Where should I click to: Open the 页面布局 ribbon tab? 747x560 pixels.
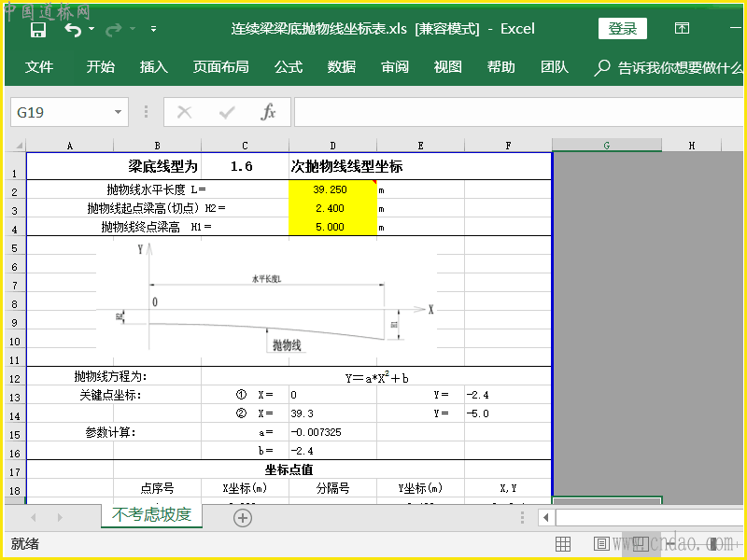221,67
